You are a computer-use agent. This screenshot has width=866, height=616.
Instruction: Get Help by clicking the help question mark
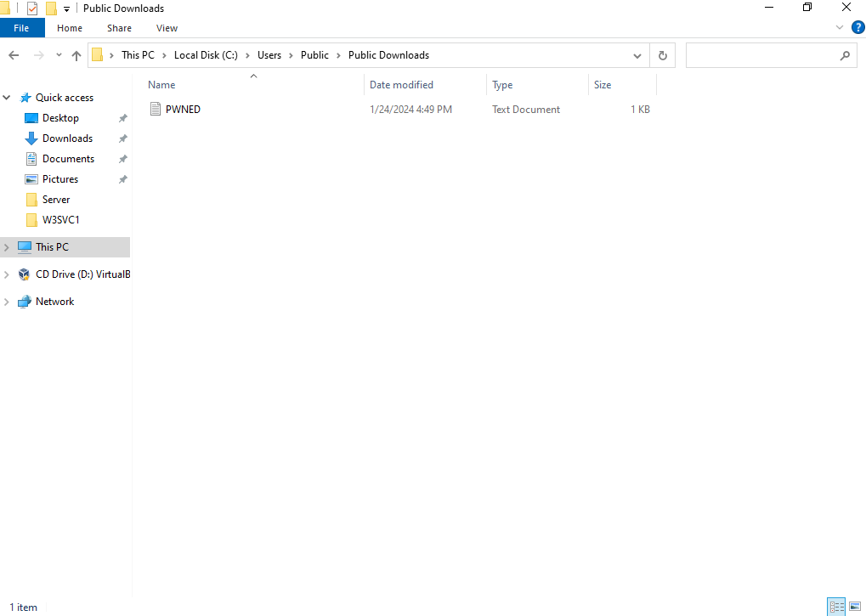tap(858, 27)
